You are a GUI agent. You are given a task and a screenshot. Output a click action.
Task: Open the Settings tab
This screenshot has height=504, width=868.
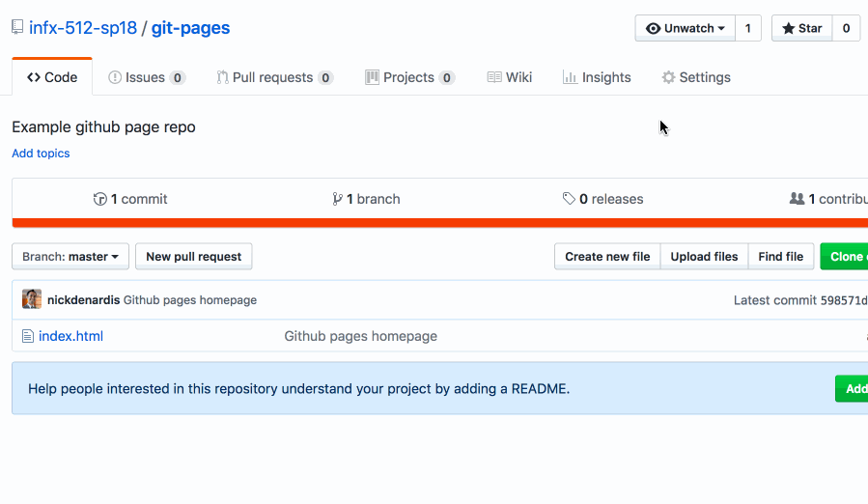pos(696,77)
